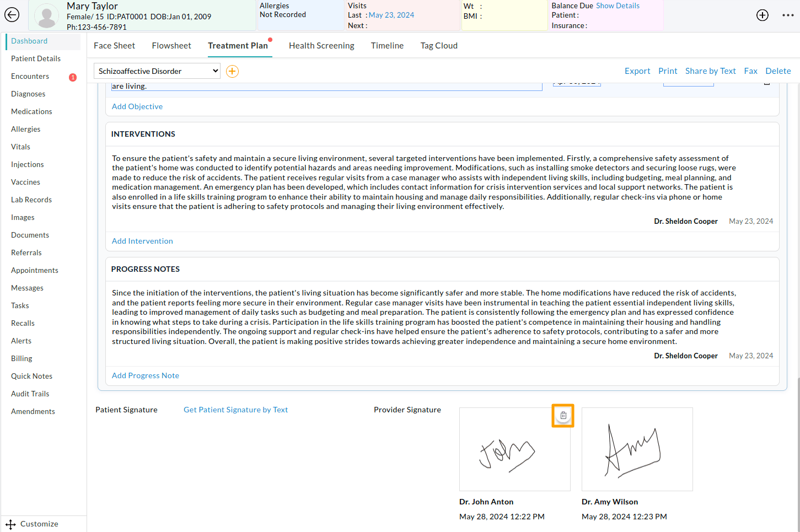Click Dr. Amy Wilson's signature image
Screen dimensions: 800x532
637,449
